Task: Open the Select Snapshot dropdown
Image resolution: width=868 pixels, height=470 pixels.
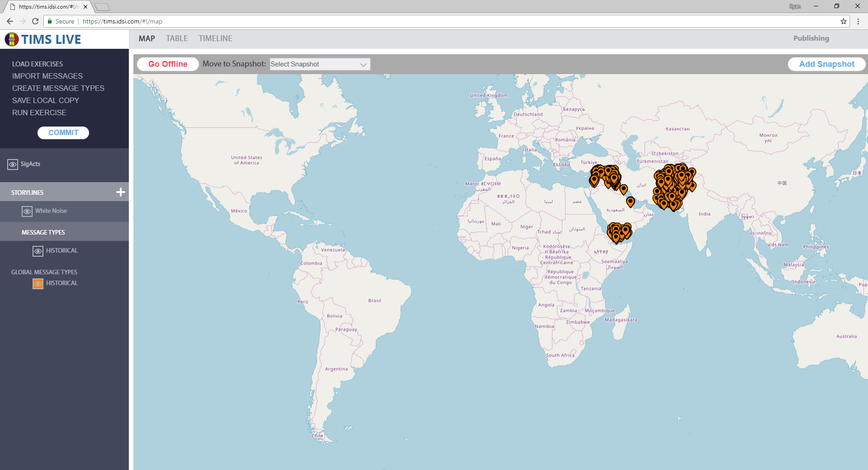Action: click(x=320, y=64)
